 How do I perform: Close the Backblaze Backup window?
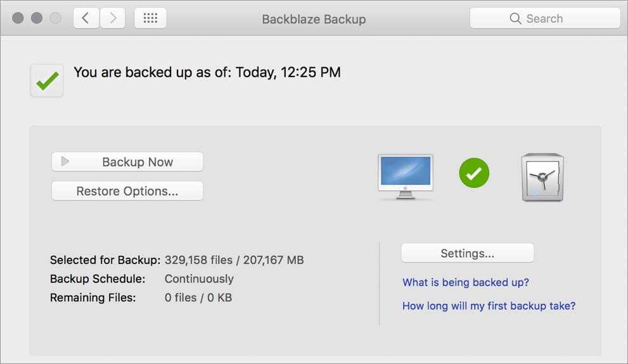tap(18, 18)
